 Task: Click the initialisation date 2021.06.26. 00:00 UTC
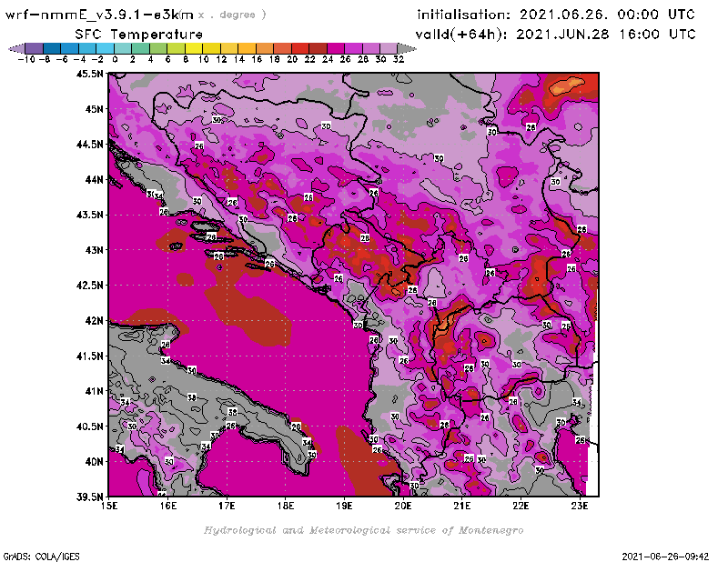[x=607, y=15]
